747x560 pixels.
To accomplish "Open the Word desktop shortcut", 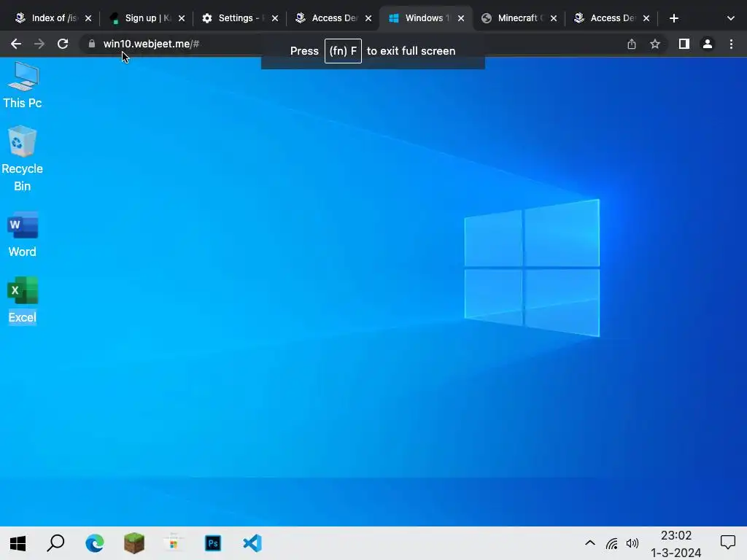I will pos(23,234).
